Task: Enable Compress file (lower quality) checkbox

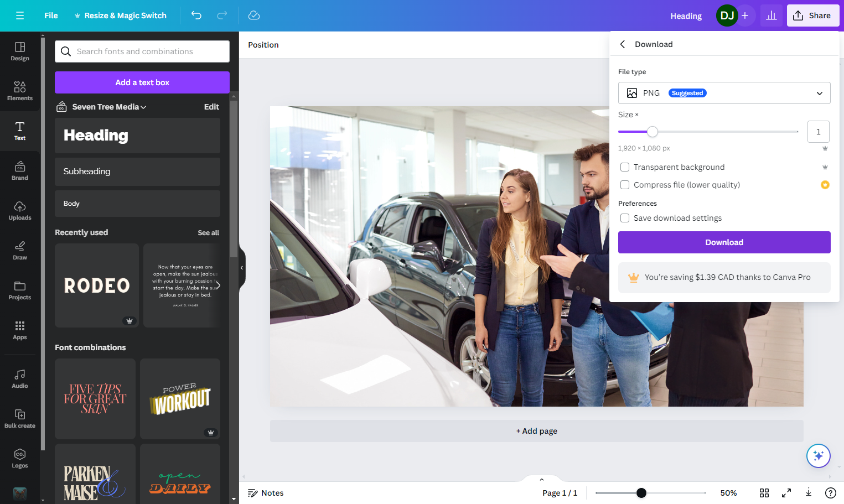Action: (625, 185)
